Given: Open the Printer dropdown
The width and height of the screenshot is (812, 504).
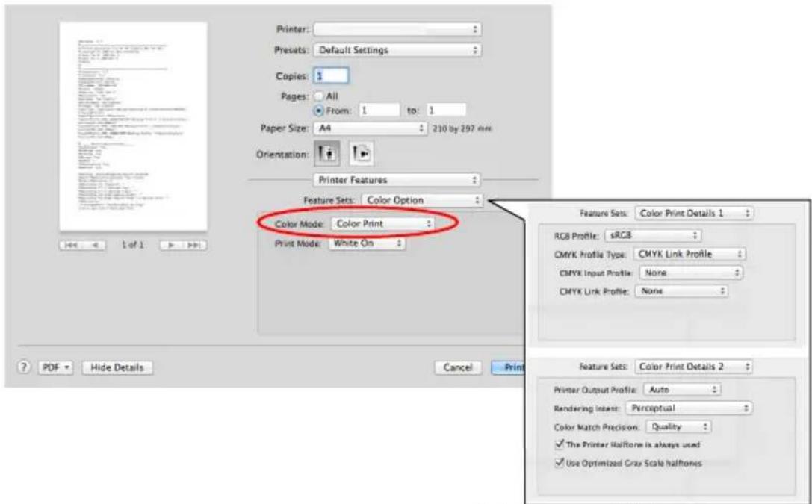Looking at the screenshot, I should 397,30.
